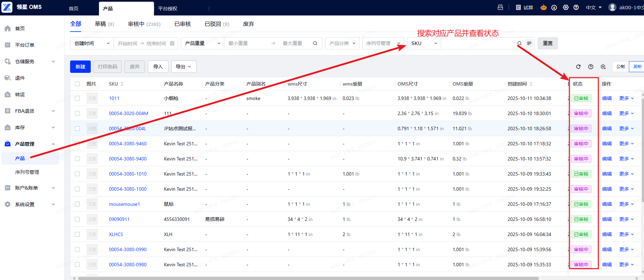Click the calendar icon in date range
644x280 pixels.
(172, 43)
